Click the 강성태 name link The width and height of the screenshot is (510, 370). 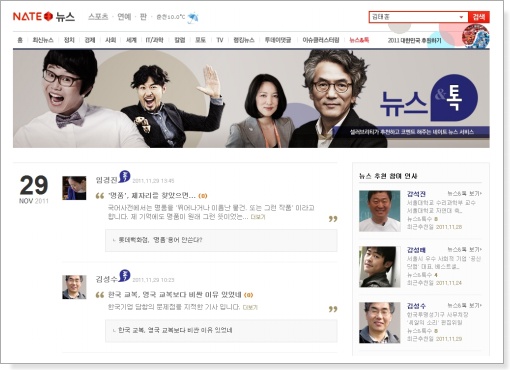tap(416, 250)
